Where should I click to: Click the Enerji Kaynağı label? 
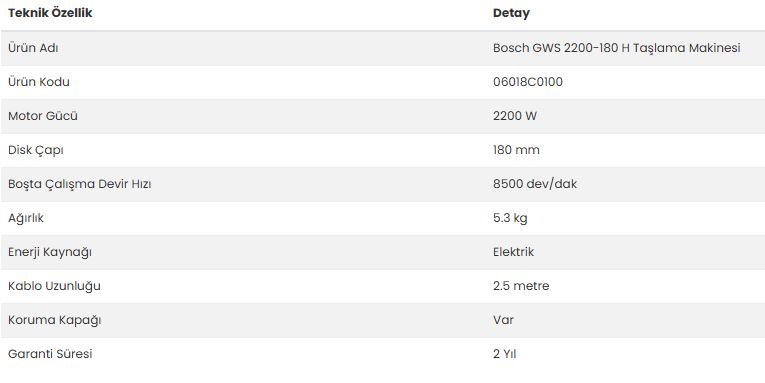pos(50,252)
